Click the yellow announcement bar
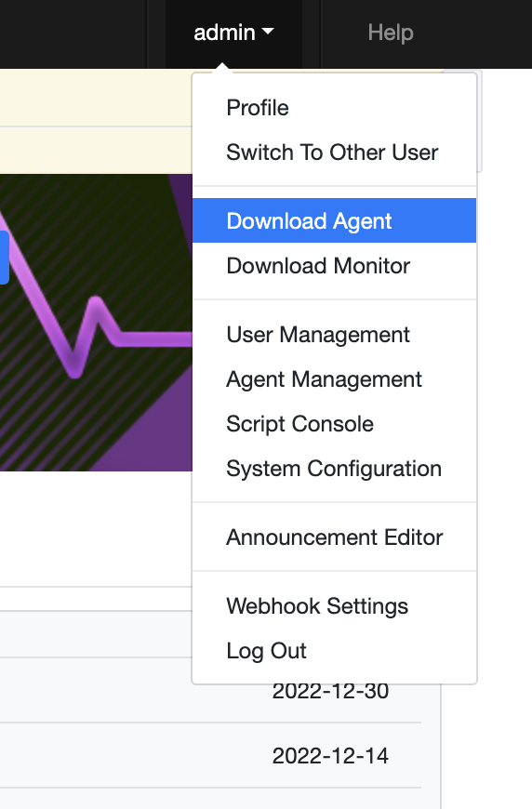 click(96, 121)
